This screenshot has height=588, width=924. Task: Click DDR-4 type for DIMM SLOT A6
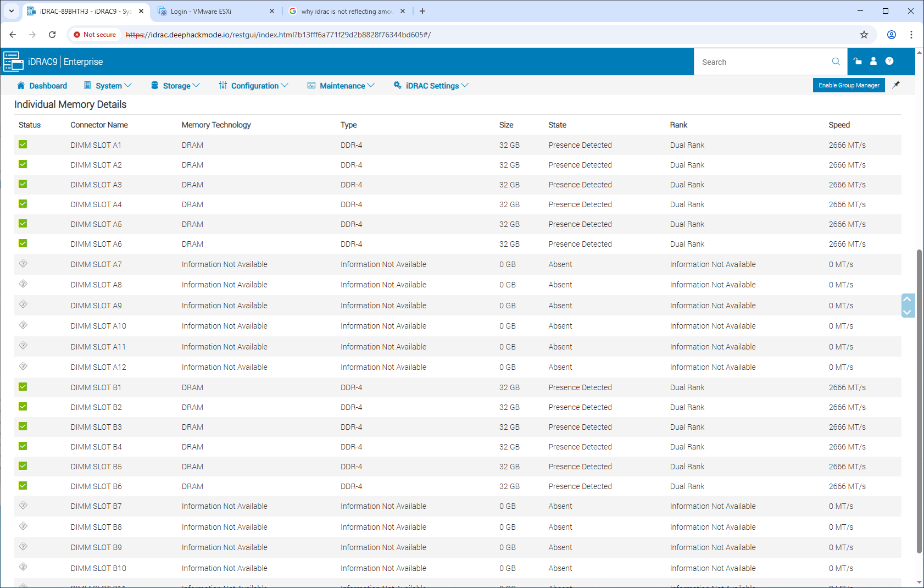(x=351, y=244)
